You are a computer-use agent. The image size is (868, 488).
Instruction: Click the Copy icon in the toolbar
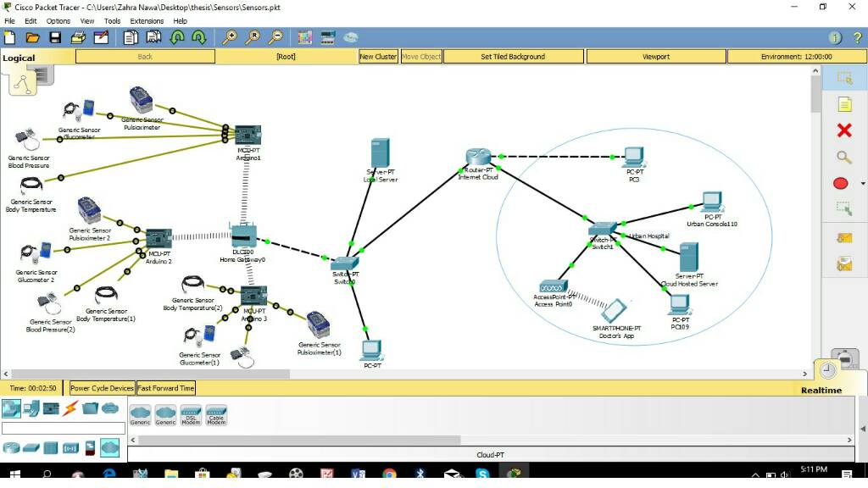pyautogui.click(x=131, y=37)
